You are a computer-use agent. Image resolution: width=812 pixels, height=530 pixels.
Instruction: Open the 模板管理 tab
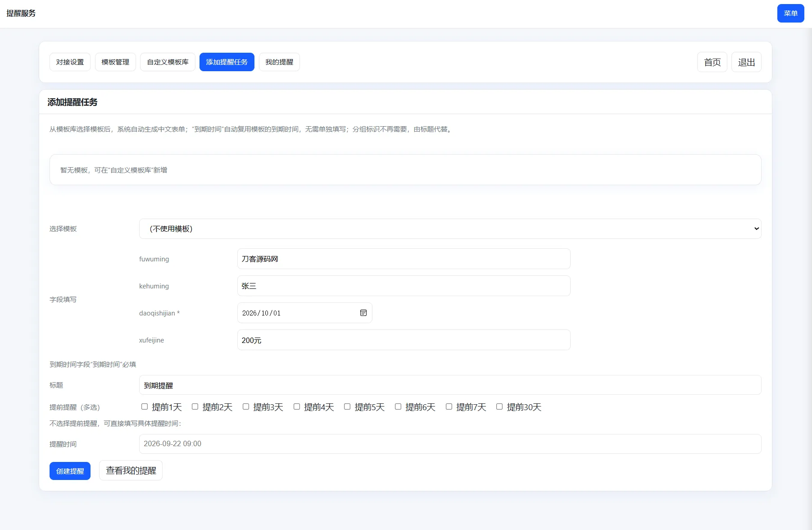coord(115,62)
